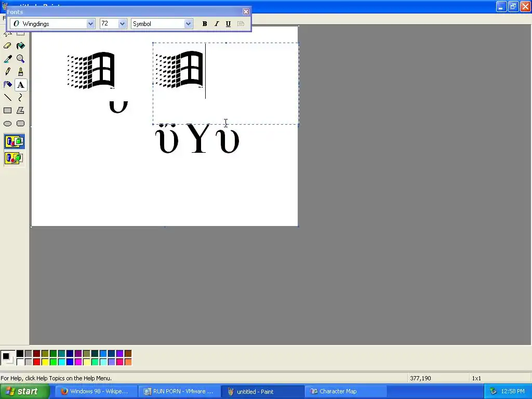Select the Fill With Color bucket tool
This screenshot has width=532, height=399.
pyautogui.click(x=21, y=46)
